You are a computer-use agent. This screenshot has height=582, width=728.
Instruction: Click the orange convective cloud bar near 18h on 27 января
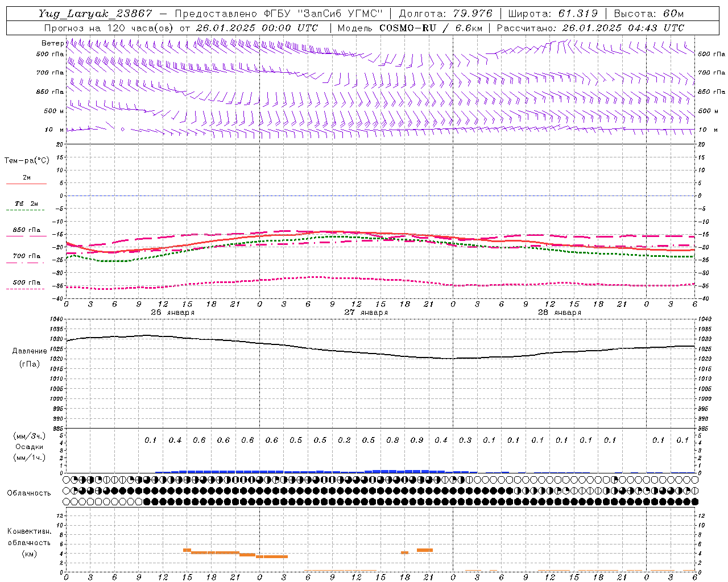(404, 552)
